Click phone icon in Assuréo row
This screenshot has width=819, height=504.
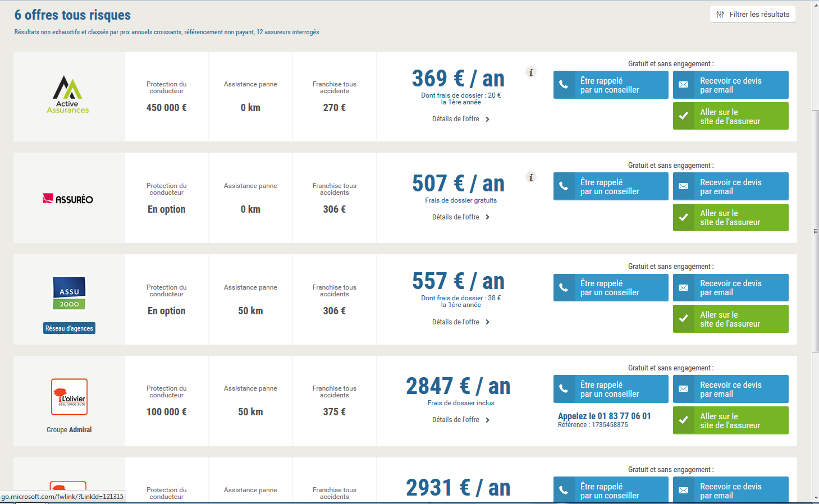pos(564,186)
